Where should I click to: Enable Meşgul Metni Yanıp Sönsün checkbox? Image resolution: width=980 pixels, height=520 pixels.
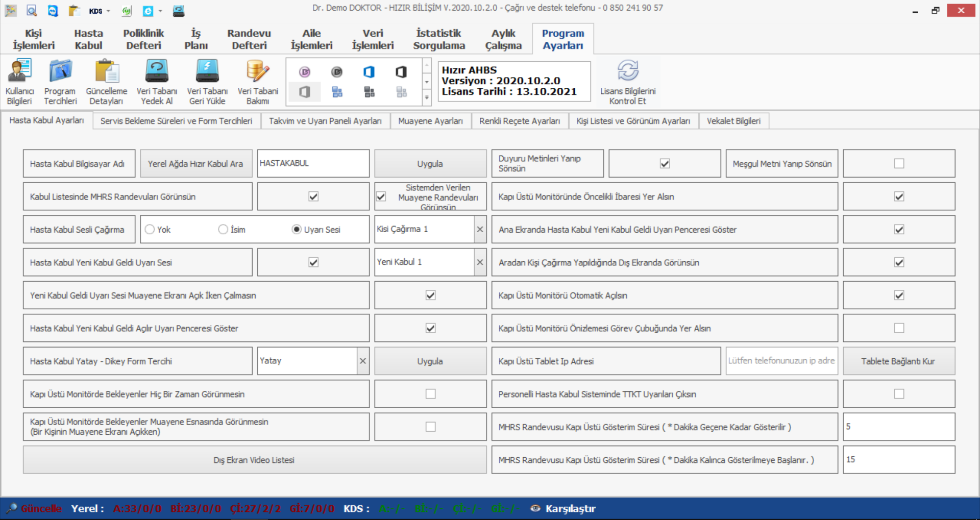899,163
